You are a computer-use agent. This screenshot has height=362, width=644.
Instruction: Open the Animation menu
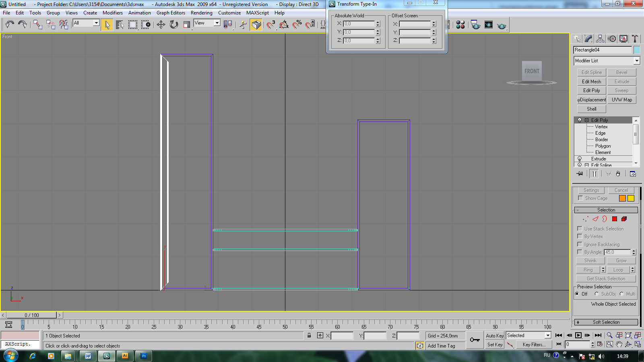pos(140,13)
